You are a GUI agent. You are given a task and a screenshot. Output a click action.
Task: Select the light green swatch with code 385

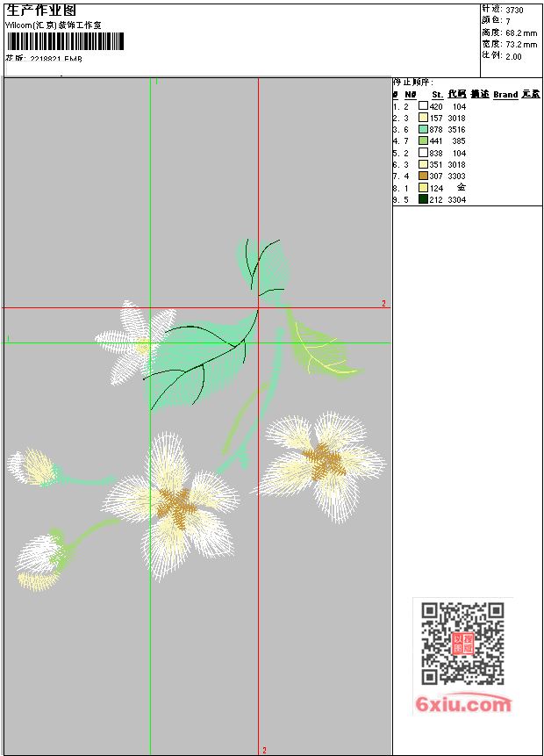coord(423,140)
